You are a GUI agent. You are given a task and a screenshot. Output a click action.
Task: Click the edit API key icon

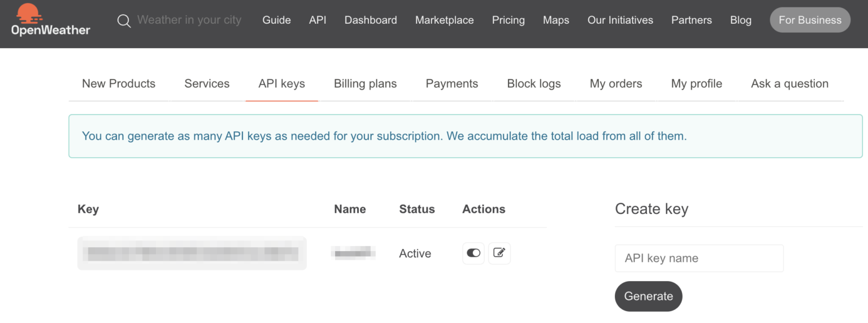pos(499,253)
